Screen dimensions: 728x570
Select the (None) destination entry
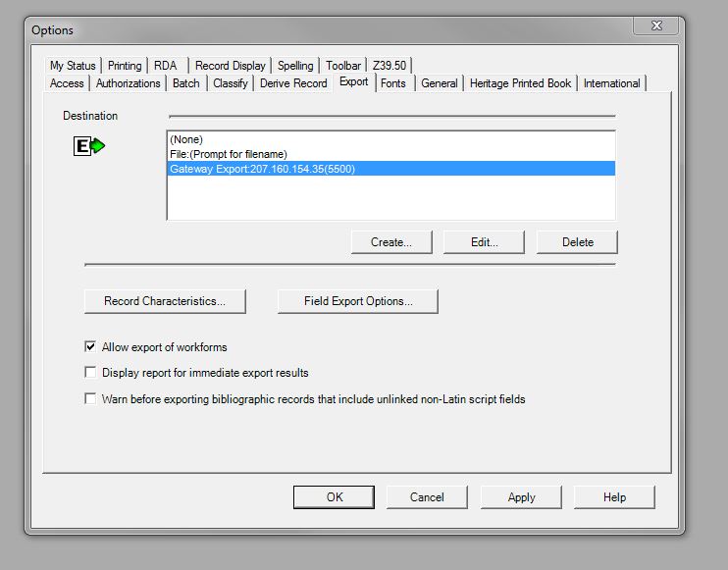186,140
